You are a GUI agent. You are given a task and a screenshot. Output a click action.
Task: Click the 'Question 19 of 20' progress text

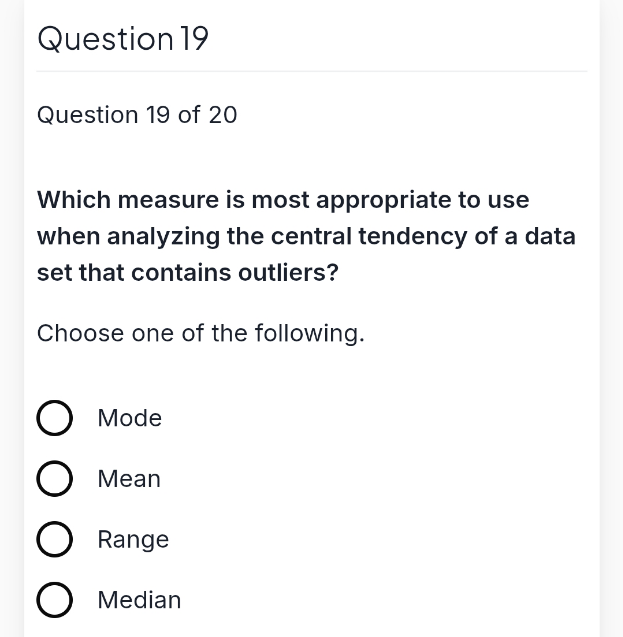(137, 115)
